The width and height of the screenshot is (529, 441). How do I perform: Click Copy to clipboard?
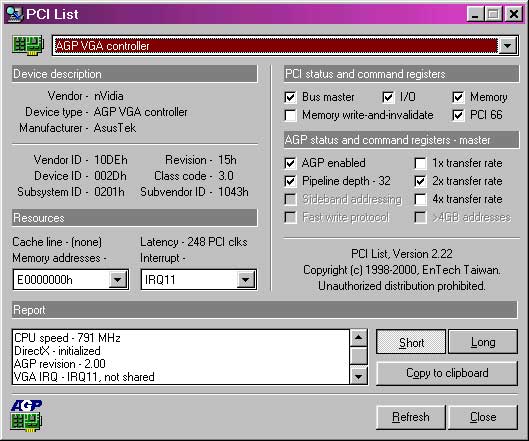click(x=447, y=373)
